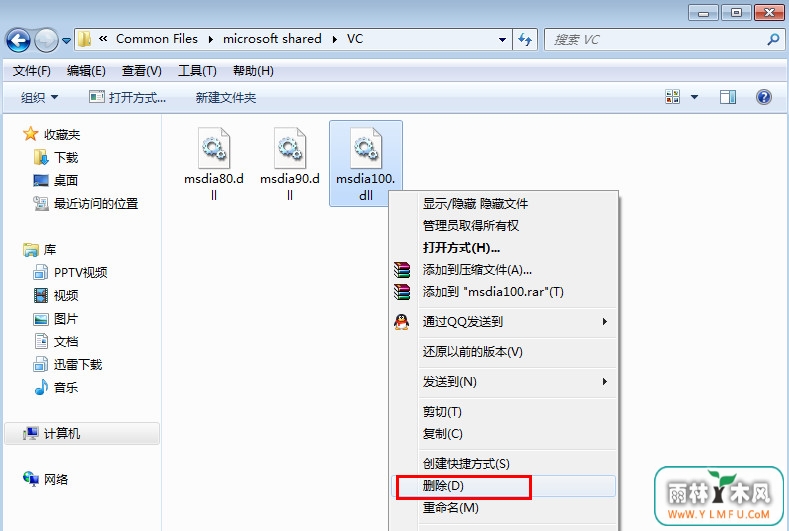Click 新建文件夹 toolbar button

click(225, 97)
